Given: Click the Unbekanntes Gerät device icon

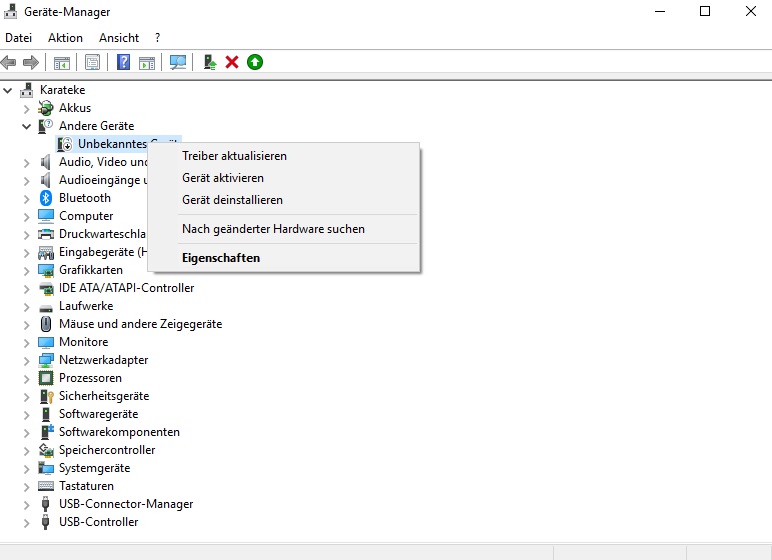Looking at the screenshot, I should click(64, 144).
